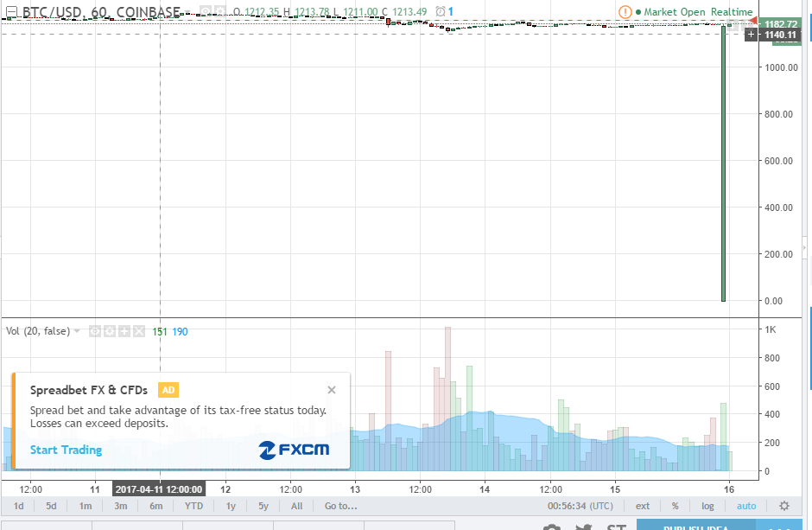The height and width of the screenshot is (530, 812).
Task: Open BTC/USD symbol title dropdown arrow
Action: (x=187, y=12)
